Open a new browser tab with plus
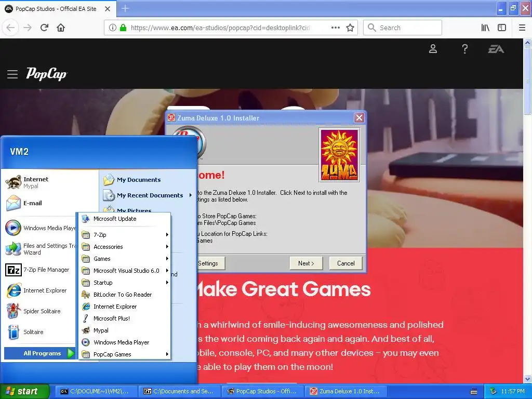This screenshot has height=399, width=532. pyautogui.click(x=125, y=8)
